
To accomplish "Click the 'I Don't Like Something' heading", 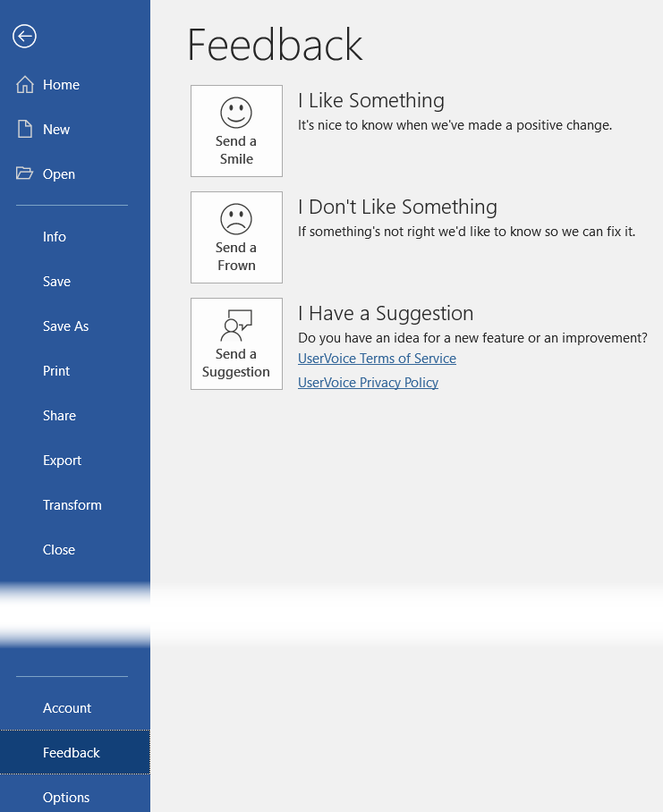I will point(397,207).
